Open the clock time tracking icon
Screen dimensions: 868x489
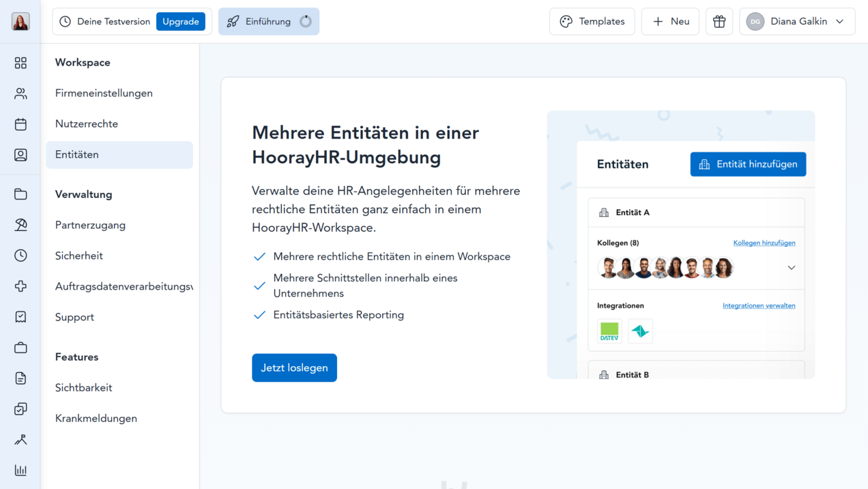point(20,255)
